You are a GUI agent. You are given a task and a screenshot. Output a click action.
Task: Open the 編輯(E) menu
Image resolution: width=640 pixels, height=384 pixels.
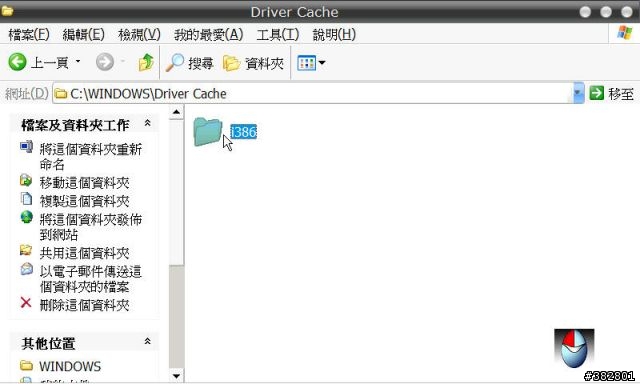coord(84,34)
